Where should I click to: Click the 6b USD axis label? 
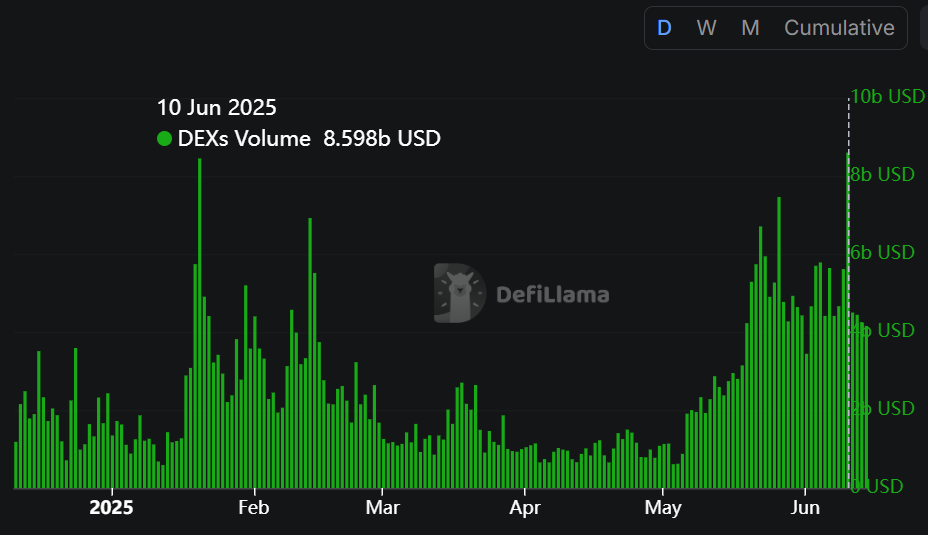pyautogui.click(x=882, y=252)
